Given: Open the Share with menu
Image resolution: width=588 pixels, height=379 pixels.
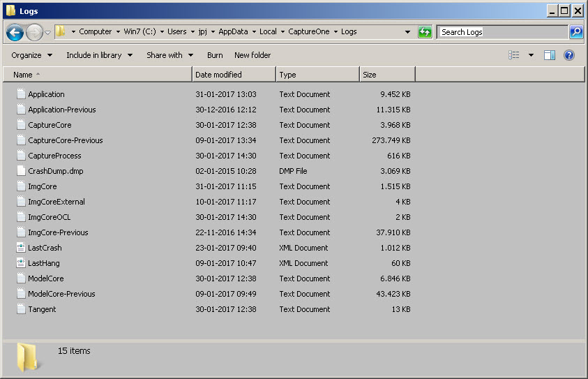Looking at the screenshot, I should (x=170, y=55).
